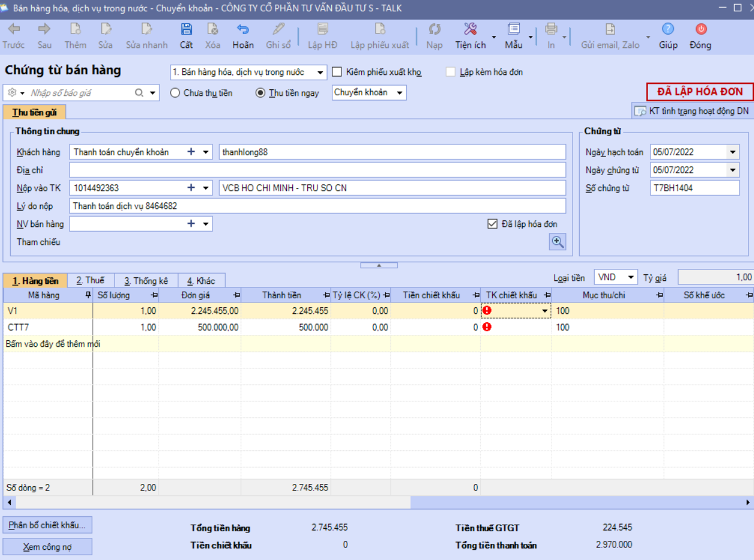
Task: Select the Chưa thu tiền radio option
Action: pos(175,93)
